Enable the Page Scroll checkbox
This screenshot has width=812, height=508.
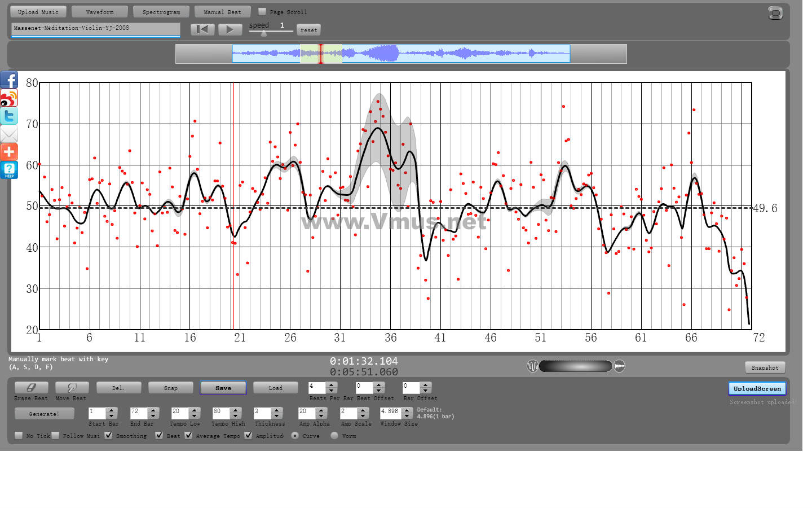[262, 11]
